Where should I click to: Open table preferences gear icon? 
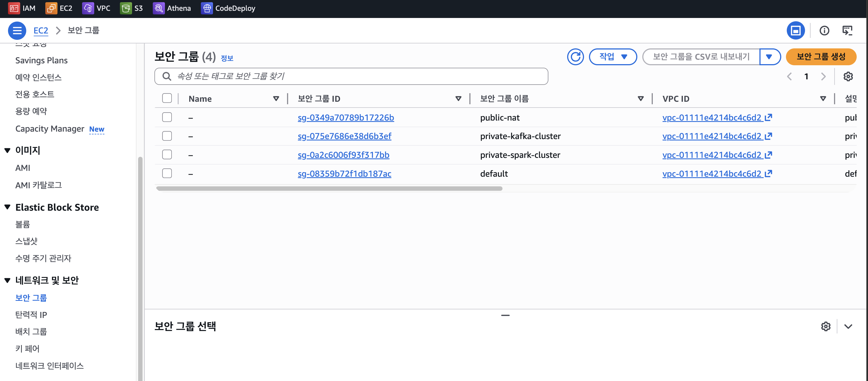[848, 77]
